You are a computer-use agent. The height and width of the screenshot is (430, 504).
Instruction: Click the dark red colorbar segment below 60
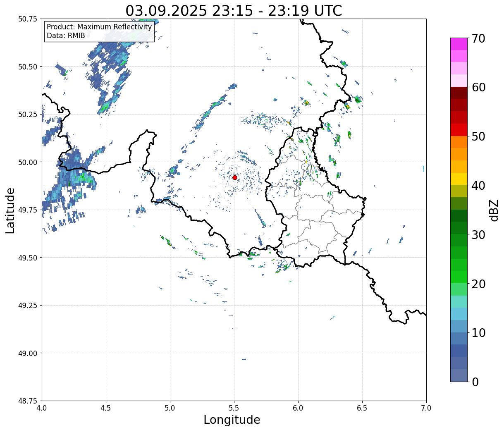click(459, 93)
